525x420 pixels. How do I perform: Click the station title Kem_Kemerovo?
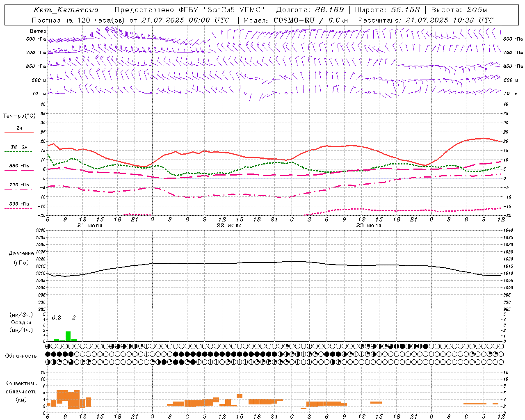click(66, 10)
